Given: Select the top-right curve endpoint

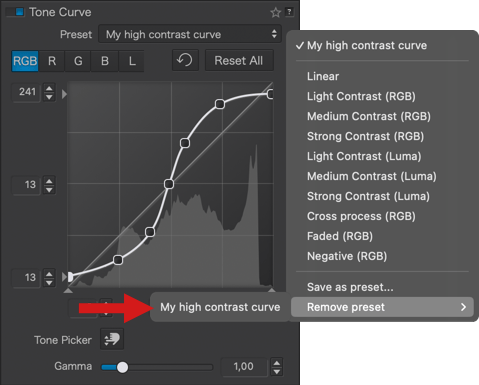Looking at the screenshot, I should click(270, 94).
